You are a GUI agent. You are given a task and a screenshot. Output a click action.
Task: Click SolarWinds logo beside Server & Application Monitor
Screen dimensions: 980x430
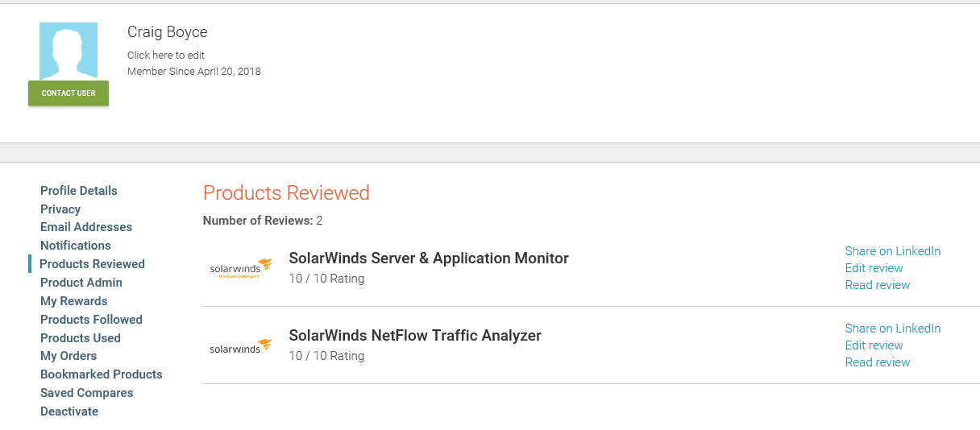[240, 268]
